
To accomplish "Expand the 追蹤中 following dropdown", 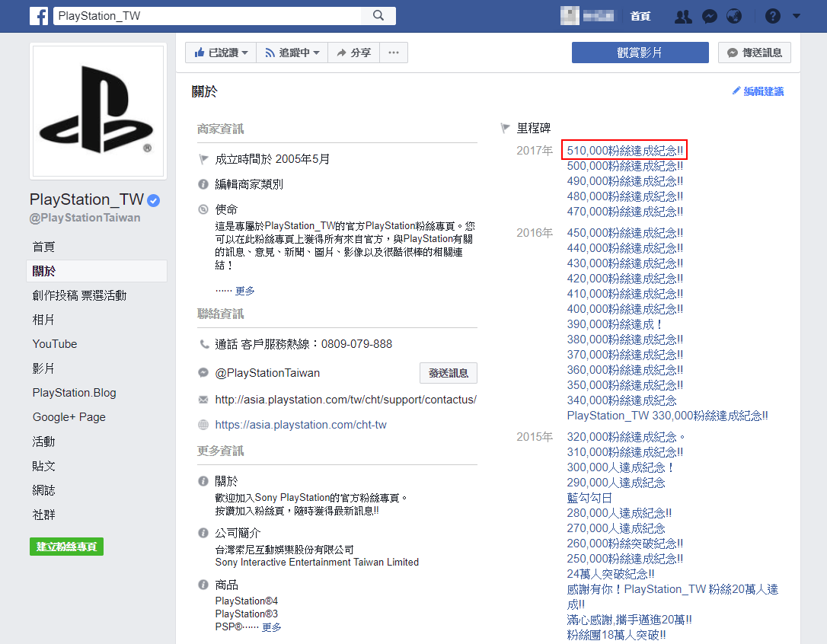I will pos(292,53).
